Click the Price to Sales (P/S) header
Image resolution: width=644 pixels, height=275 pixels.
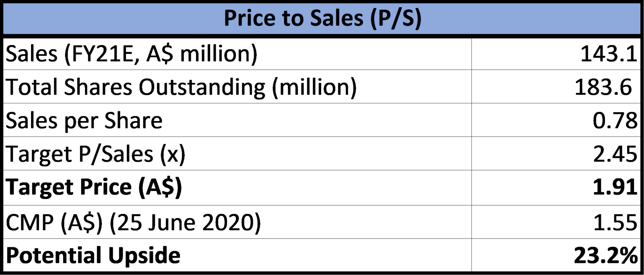coord(322,19)
